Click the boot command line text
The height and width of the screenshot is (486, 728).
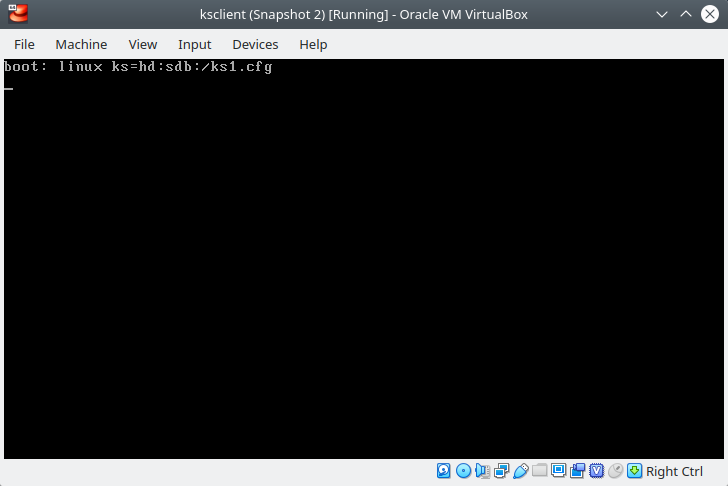point(138,67)
